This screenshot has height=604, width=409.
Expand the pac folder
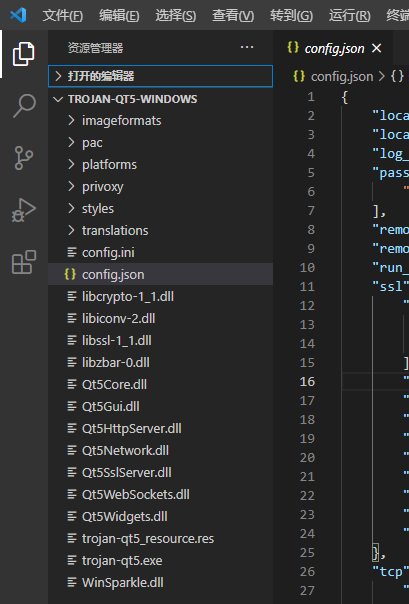tap(161, 143)
